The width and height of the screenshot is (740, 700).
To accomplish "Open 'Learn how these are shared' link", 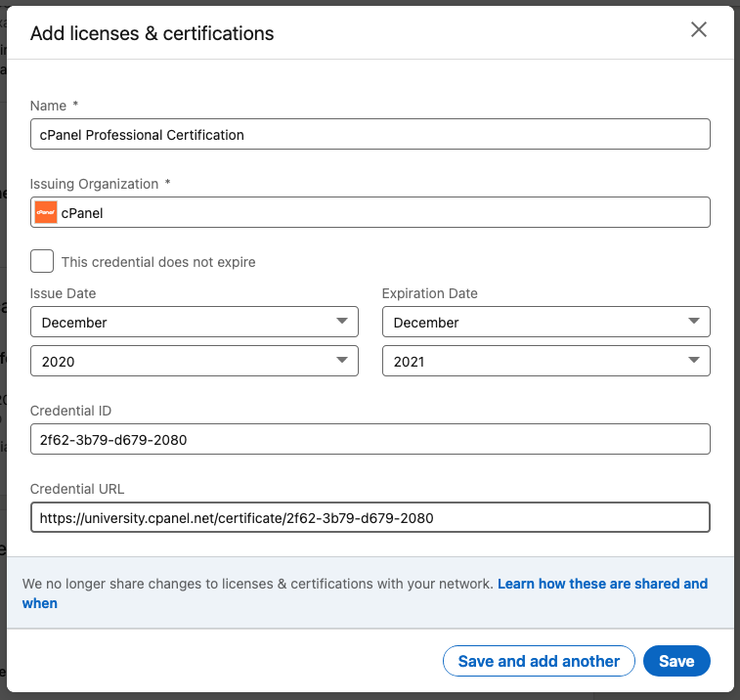I will pos(601,584).
